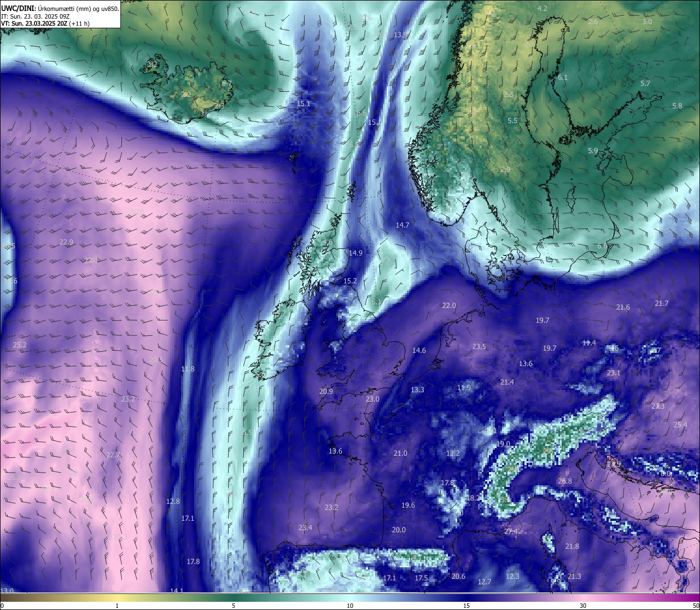Click the 23.4 map value
The height and width of the screenshot is (610, 700).
pos(305,527)
